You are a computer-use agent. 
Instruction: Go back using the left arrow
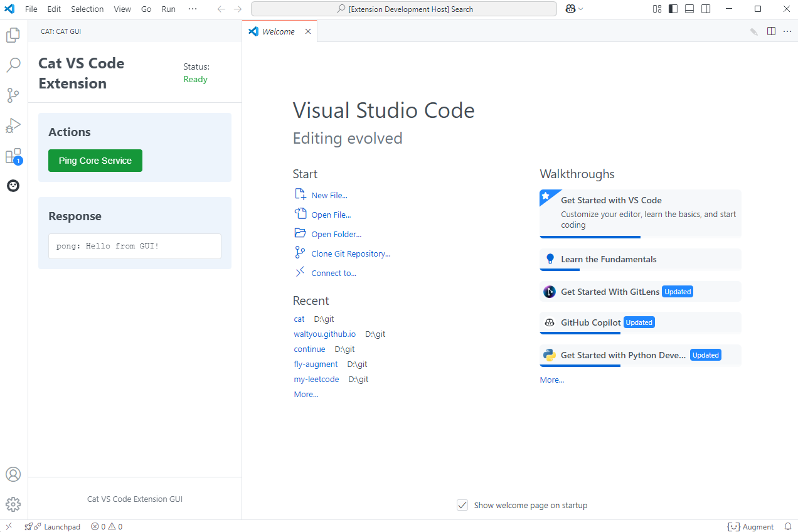tap(221, 9)
